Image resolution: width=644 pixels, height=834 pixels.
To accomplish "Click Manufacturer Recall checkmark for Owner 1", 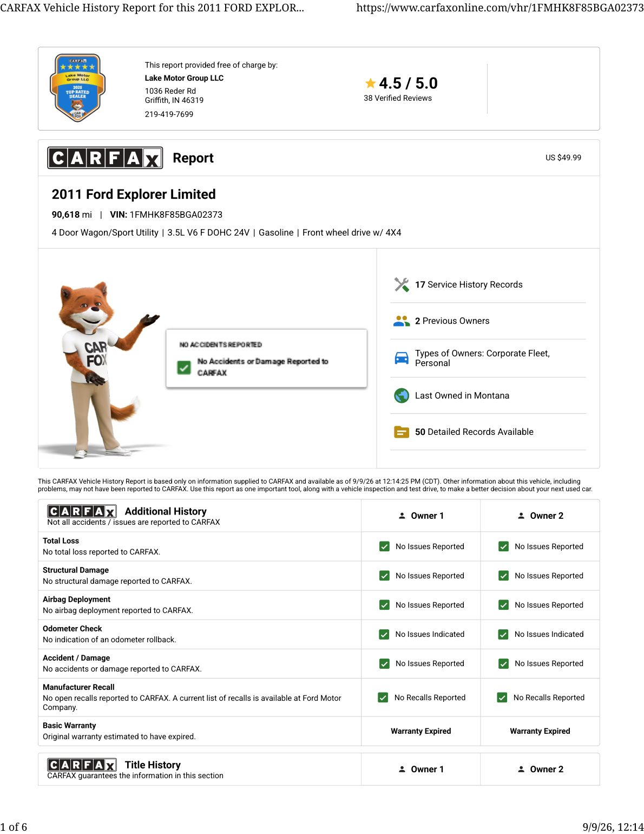I will (383, 698).
